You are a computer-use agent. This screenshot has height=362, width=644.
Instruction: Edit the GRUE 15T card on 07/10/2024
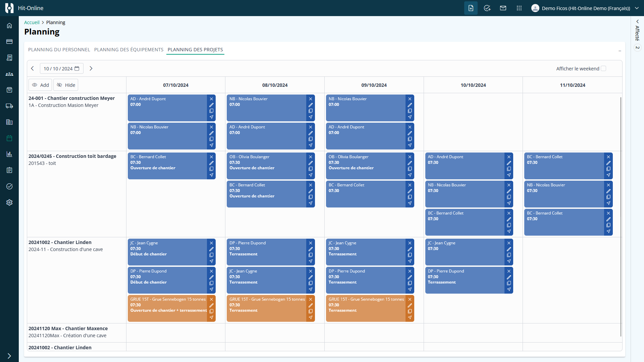211,305
